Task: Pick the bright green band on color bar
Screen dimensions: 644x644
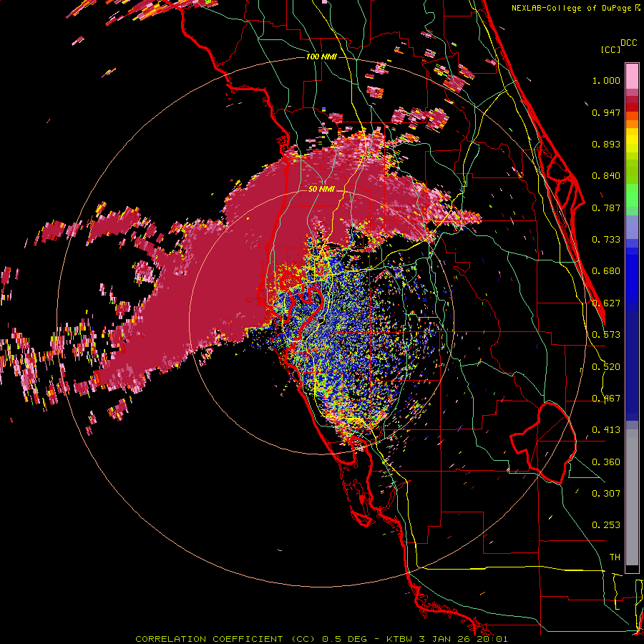Action: [x=632, y=195]
